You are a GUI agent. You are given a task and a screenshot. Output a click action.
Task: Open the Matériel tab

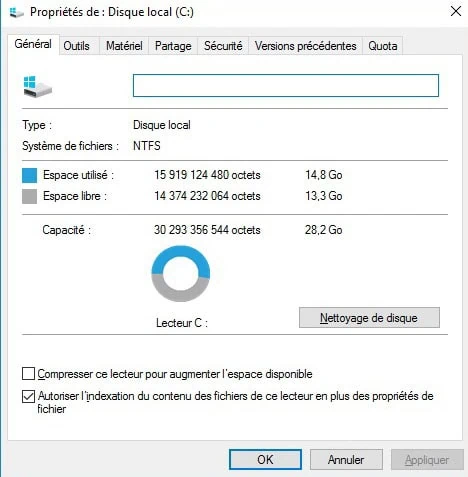click(124, 46)
